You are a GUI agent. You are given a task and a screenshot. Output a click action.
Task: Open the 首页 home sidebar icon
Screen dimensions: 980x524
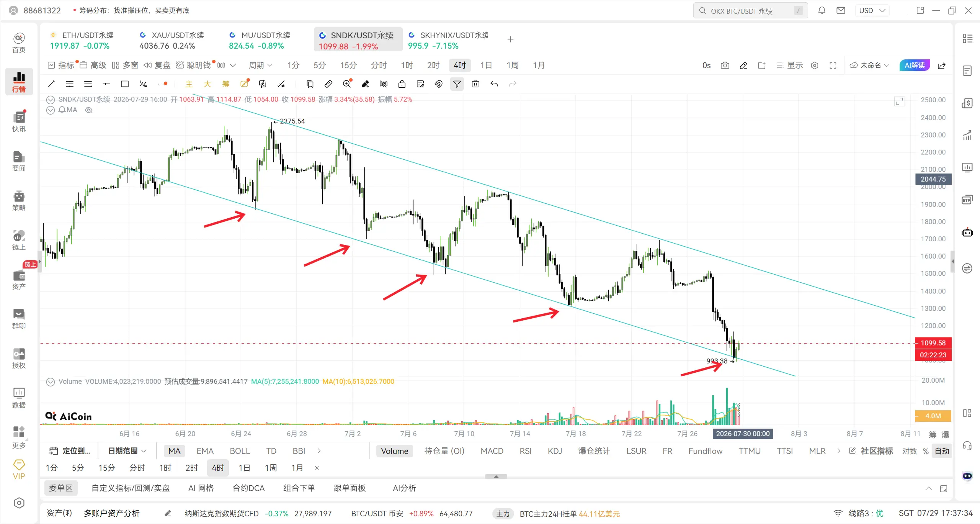[19, 43]
